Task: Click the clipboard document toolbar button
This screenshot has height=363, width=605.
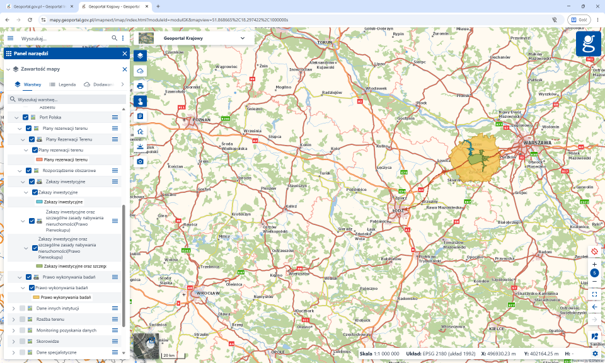Action: [140, 116]
